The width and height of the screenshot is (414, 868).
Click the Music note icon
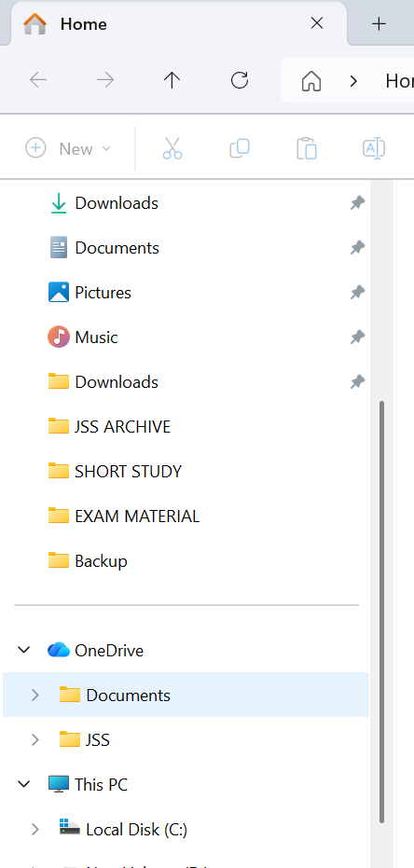(58, 338)
